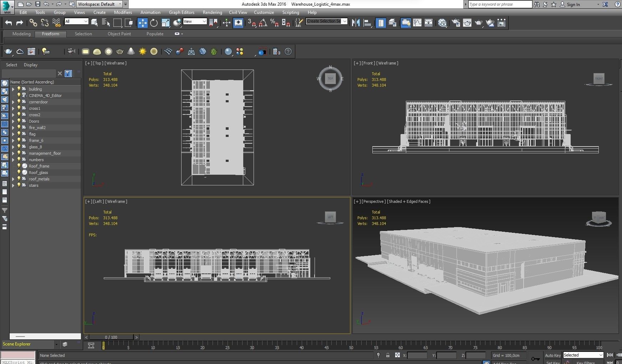Toggle Angle Snap button
The height and width of the screenshot is (364, 622).
pos(263,23)
